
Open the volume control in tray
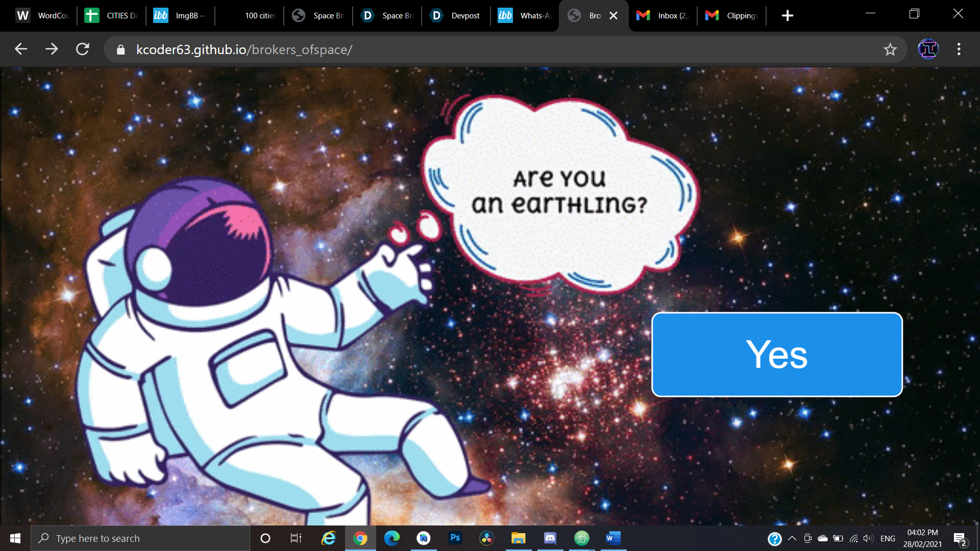coord(868,538)
